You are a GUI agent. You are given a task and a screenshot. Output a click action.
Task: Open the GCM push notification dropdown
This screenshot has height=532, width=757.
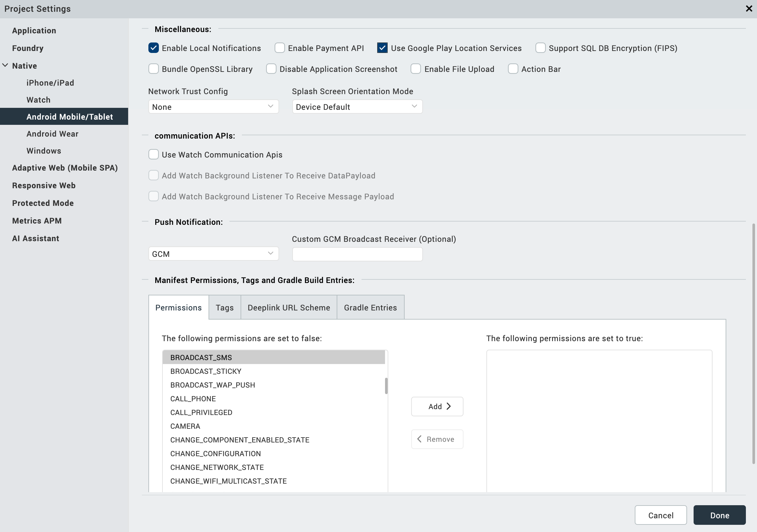click(213, 254)
